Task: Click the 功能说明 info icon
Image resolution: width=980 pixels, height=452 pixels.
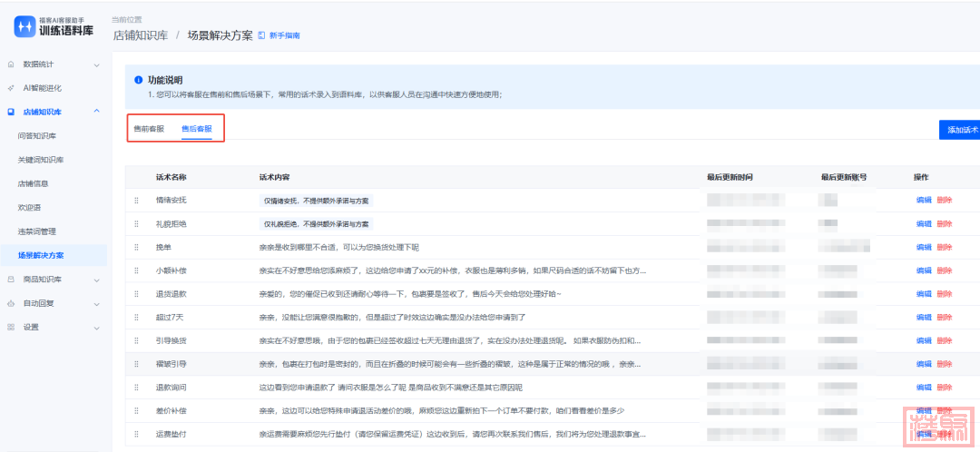Action: pos(138,80)
